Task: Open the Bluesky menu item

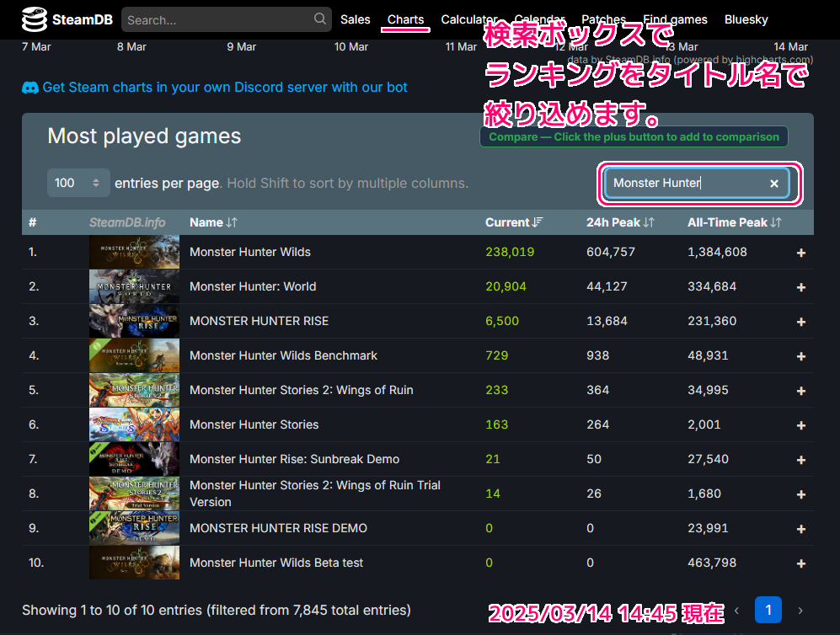Action: (746, 20)
